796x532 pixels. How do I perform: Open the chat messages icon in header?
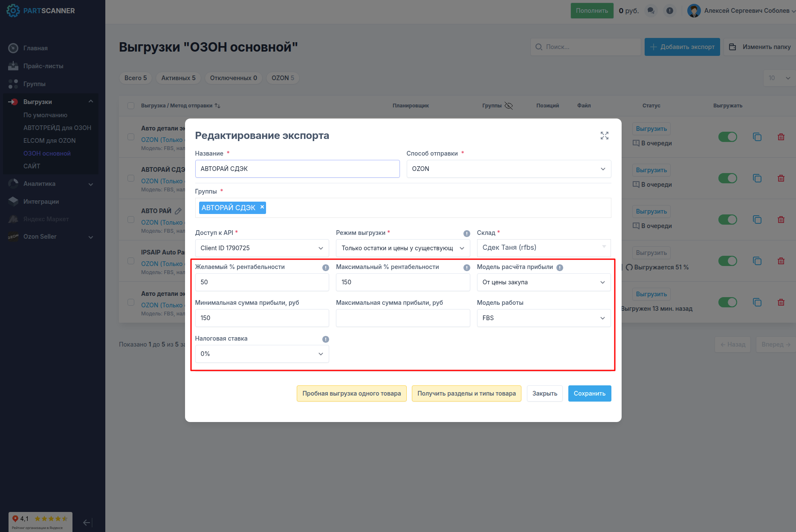pyautogui.click(x=651, y=11)
